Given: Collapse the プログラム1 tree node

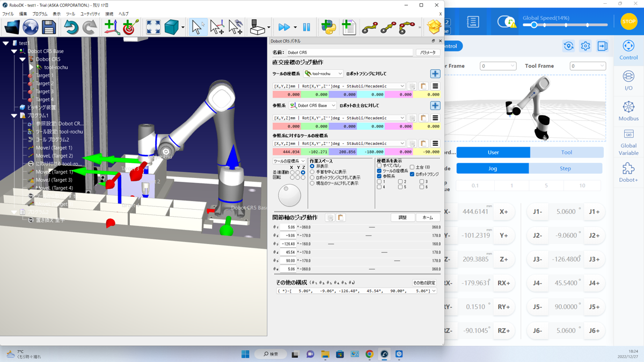Looking at the screenshot, I should pyautogui.click(x=14, y=115).
